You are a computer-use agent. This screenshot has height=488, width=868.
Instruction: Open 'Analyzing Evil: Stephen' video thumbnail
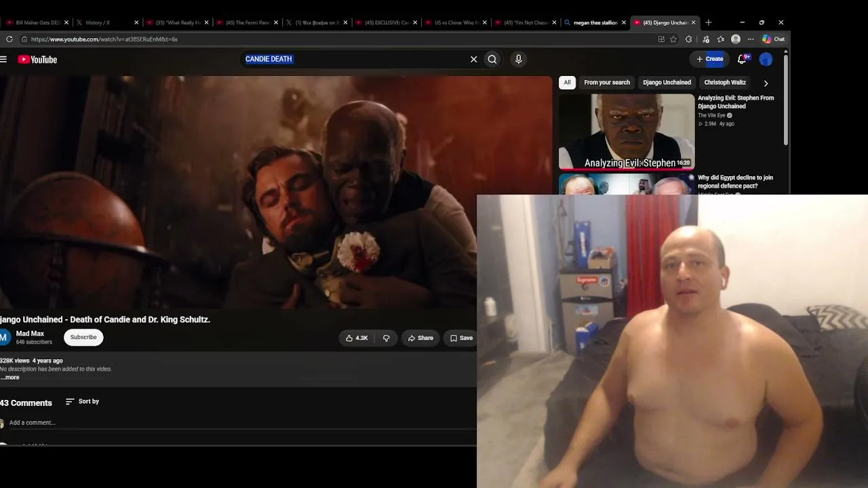click(x=627, y=131)
